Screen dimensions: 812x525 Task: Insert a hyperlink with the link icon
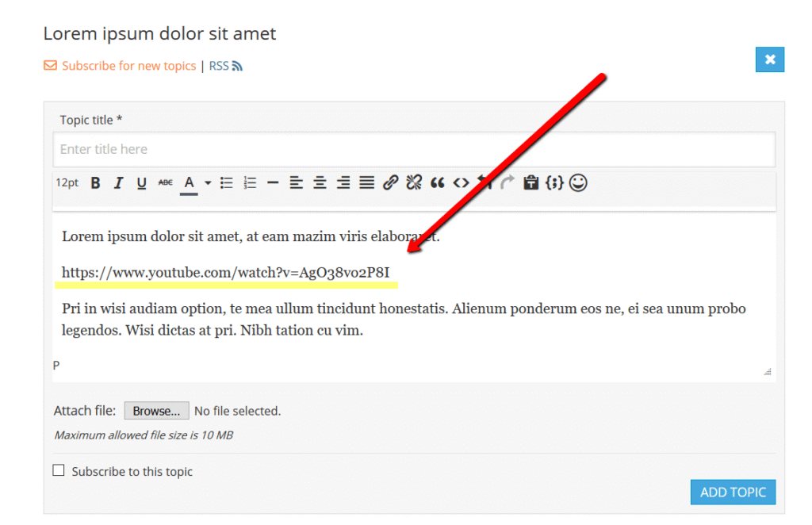[x=390, y=182]
